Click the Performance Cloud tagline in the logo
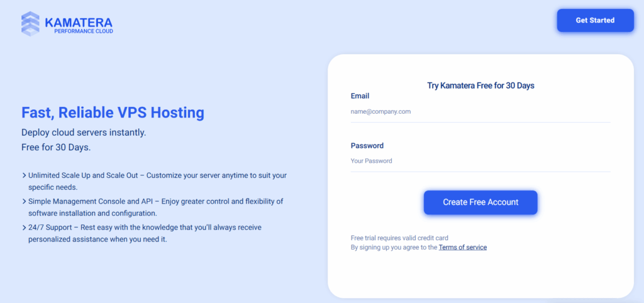The width and height of the screenshot is (644, 303). pos(84,31)
